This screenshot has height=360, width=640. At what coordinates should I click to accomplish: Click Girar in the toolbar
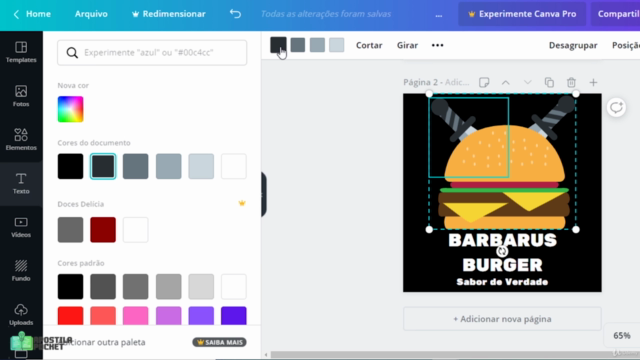pyautogui.click(x=407, y=45)
